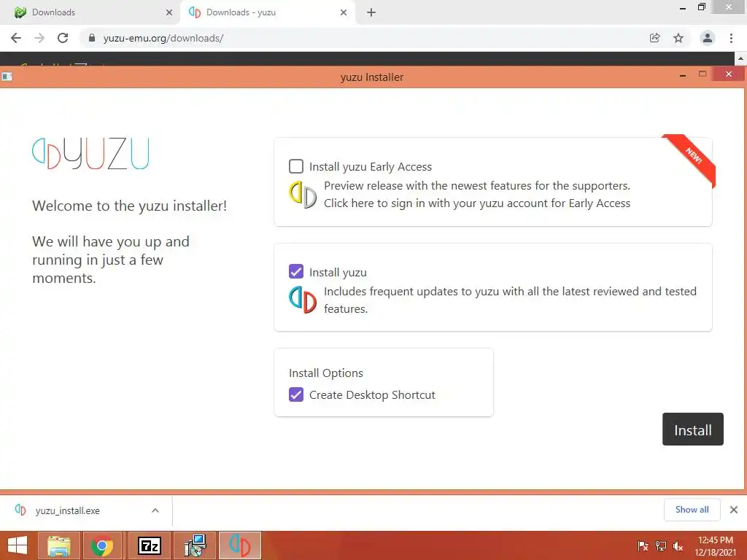This screenshot has height=560, width=747.
Task: Click the yuzu Installer window title icon
Action: tap(7, 76)
